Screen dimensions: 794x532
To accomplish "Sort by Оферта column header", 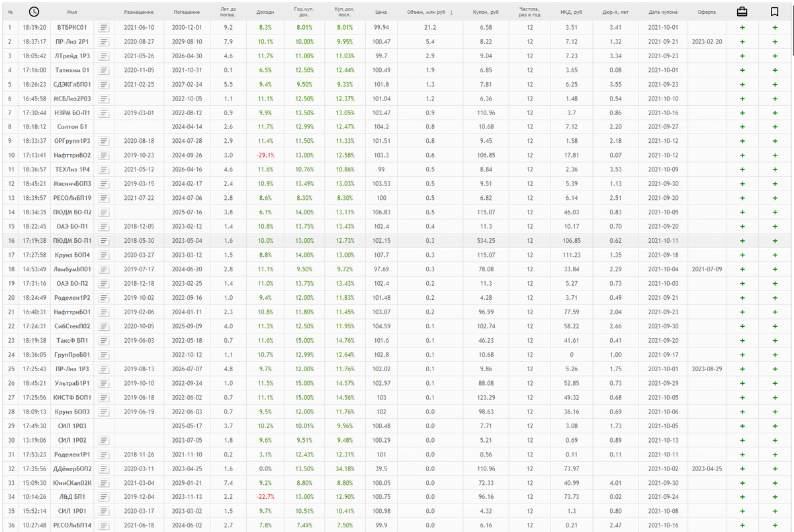I will tap(706, 13).
